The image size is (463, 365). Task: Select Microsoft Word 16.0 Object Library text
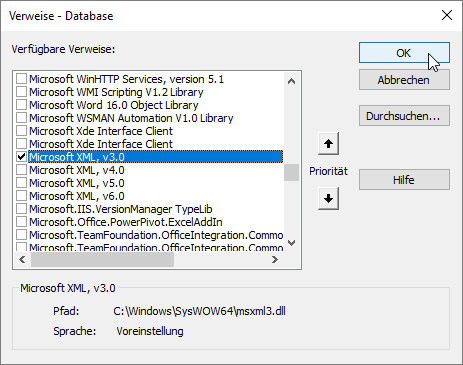point(114,105)
